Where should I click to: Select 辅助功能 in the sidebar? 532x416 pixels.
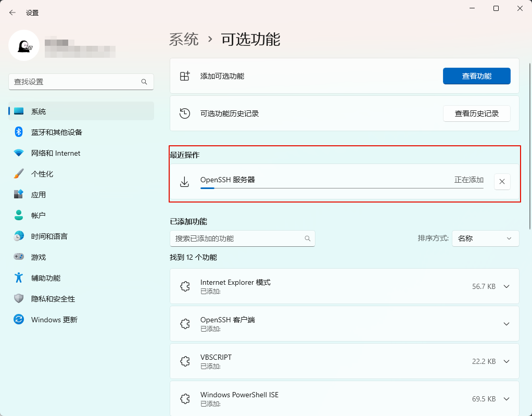(x=45, y=278)
